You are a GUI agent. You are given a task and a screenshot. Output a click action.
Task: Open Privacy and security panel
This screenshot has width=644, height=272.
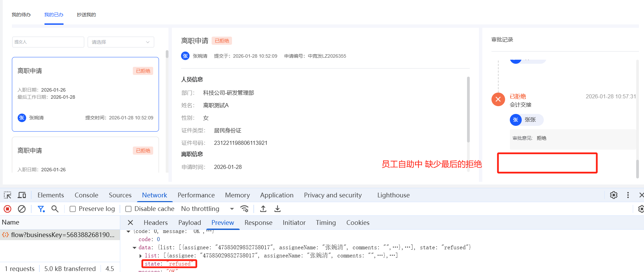pyautogui.click(x=333, y=195)
